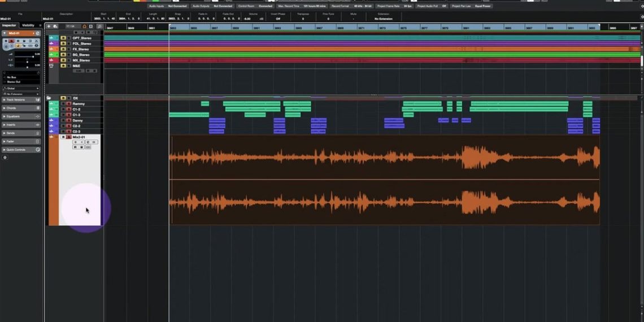This screenshot has width=644, height=322.
Task: Click the M&E track type icon
Action: point(51,66)
